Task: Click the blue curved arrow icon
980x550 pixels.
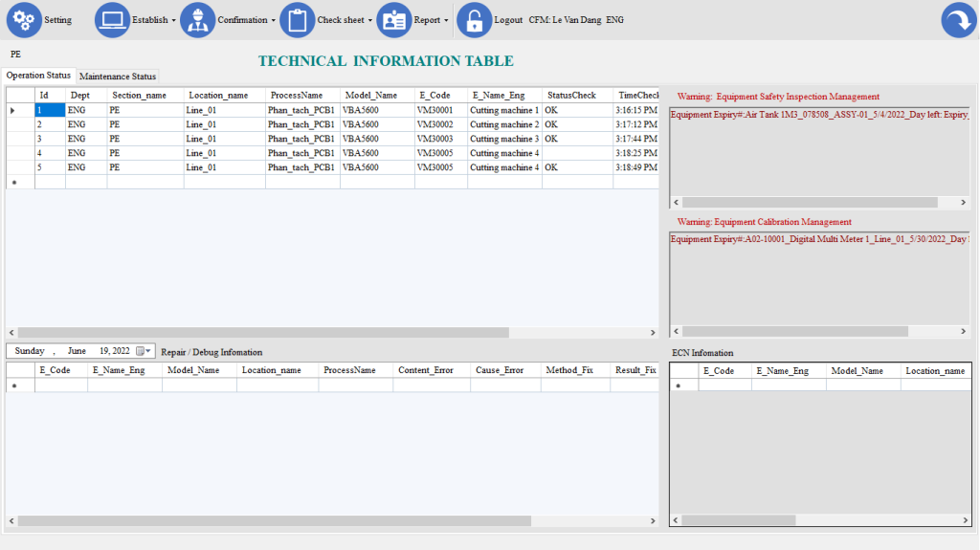Action: tap(958, 20)
